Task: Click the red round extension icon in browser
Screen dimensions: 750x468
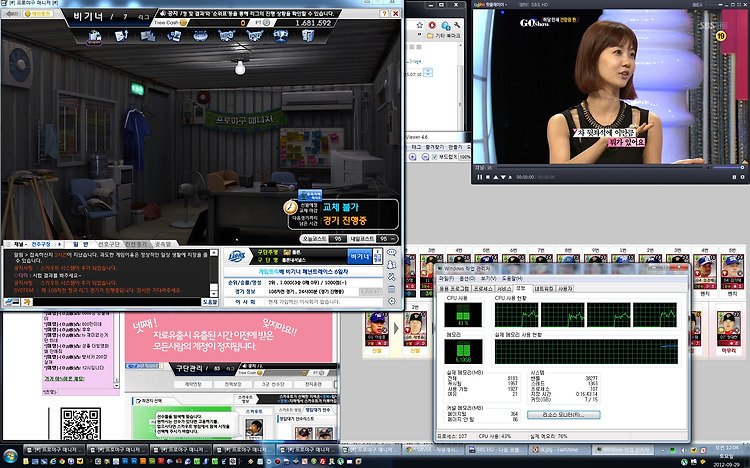Action: click(432, 25)
